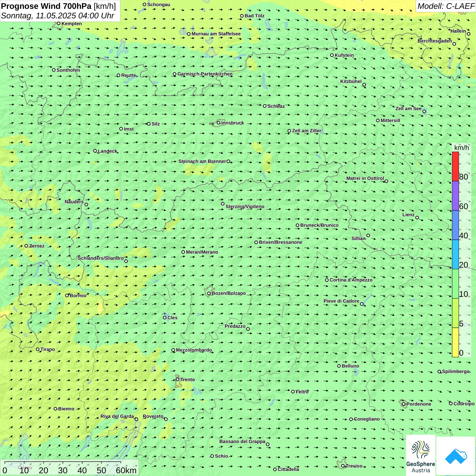Click the 'Bassano del Grappa' label
476x476 pixels.
242,441
